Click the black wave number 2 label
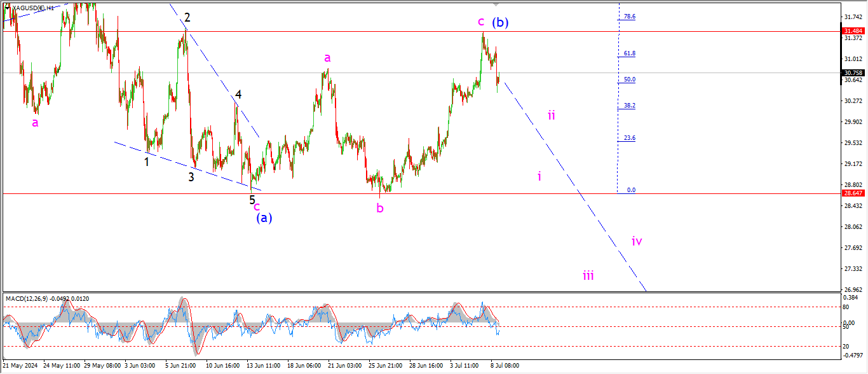The width and height of the screenshot is (868, 374). 187,18
